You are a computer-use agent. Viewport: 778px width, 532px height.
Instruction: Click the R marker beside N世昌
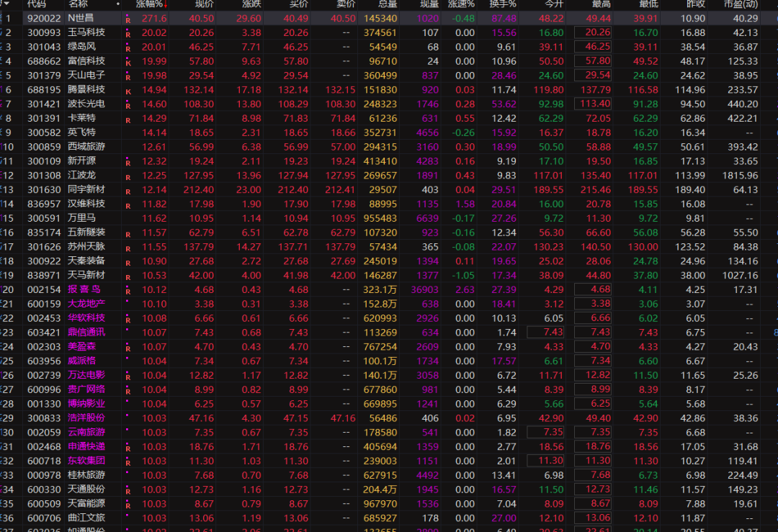[x=128, y=19]
